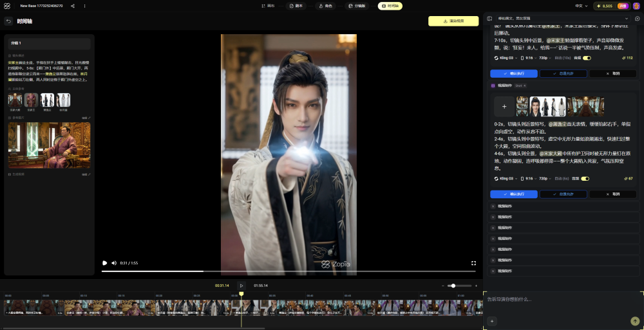Expand the topmost collapsed 视频制作 row
644x330 pixels.
[563, 206]
